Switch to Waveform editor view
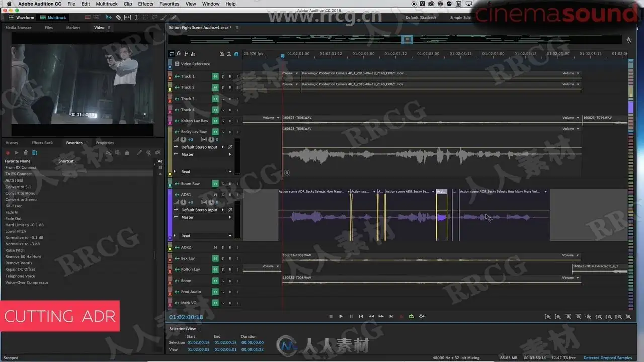 (x=22, y=17)
